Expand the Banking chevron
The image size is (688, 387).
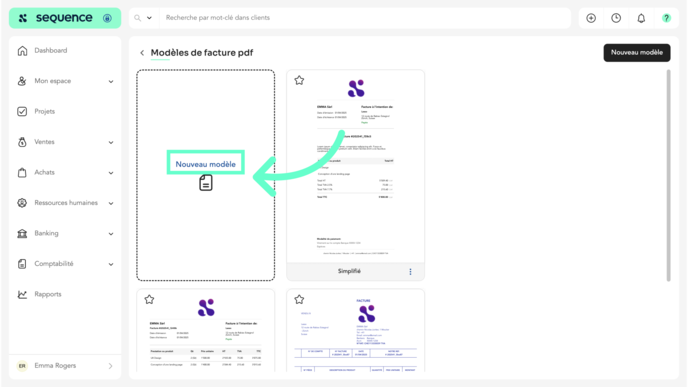[x=111, y=233]
